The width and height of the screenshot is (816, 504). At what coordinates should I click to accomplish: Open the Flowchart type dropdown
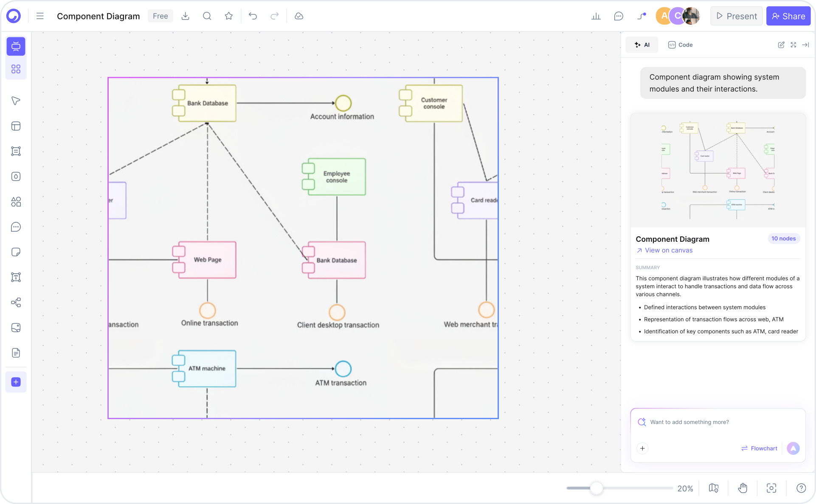pyautogui.click(x=759, y=448)
